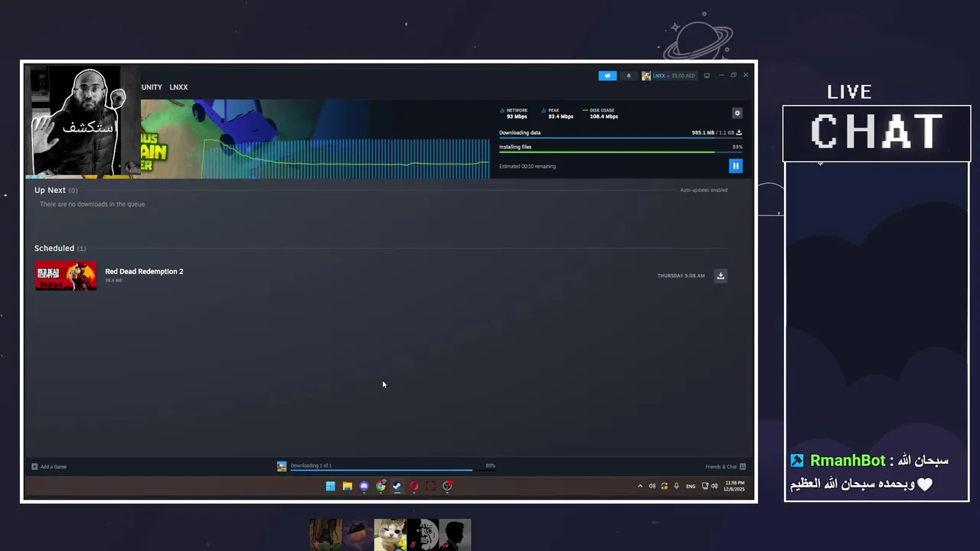This screenshot has width=980, height=551.
Task: Click the Steam announcements megaphone button
Action: point(607,76)
